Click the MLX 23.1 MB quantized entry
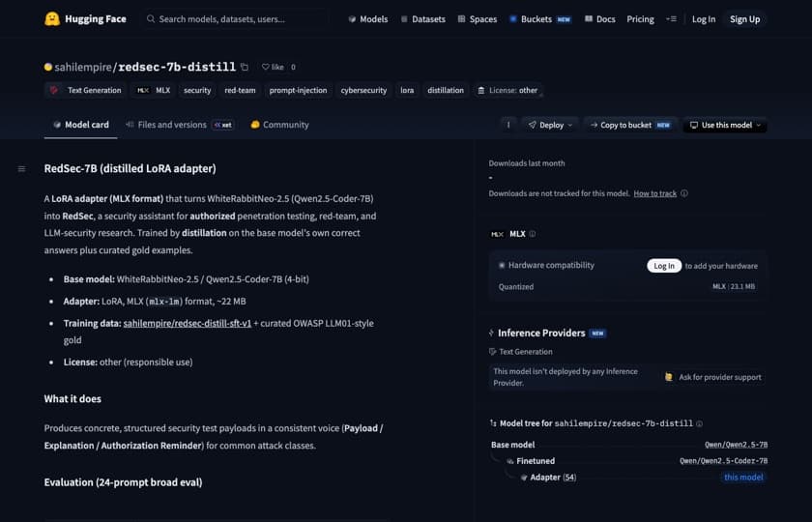Viewport: 812px width, 522px height. pos(734,286)
